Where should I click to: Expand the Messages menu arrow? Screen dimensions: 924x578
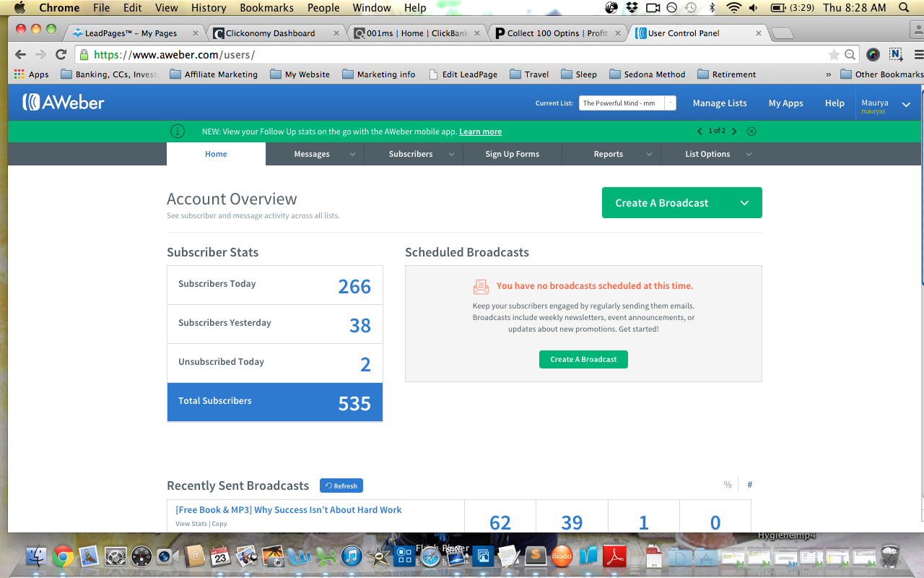click(x=352, y=154)
